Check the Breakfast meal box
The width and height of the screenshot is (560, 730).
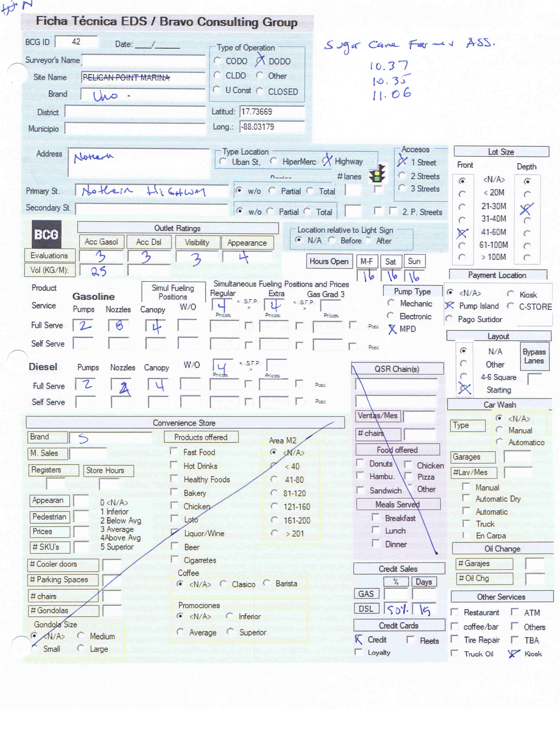click(375, 517)
